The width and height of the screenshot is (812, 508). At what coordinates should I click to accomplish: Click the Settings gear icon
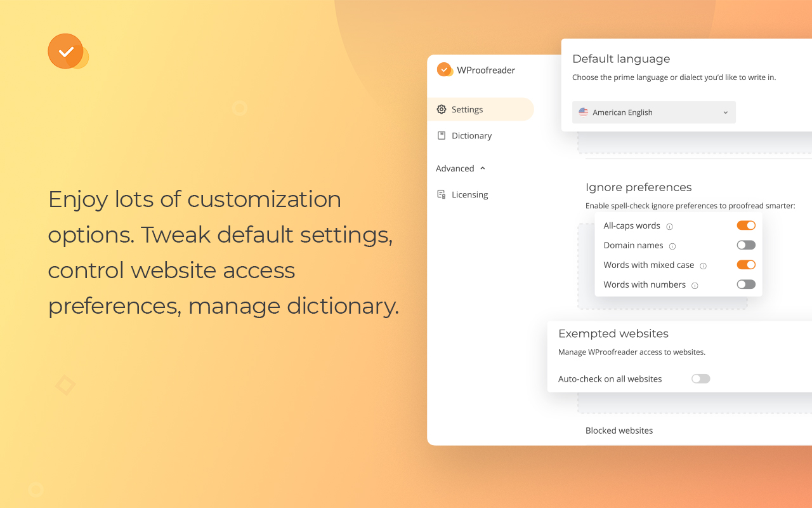pos(442,109)
